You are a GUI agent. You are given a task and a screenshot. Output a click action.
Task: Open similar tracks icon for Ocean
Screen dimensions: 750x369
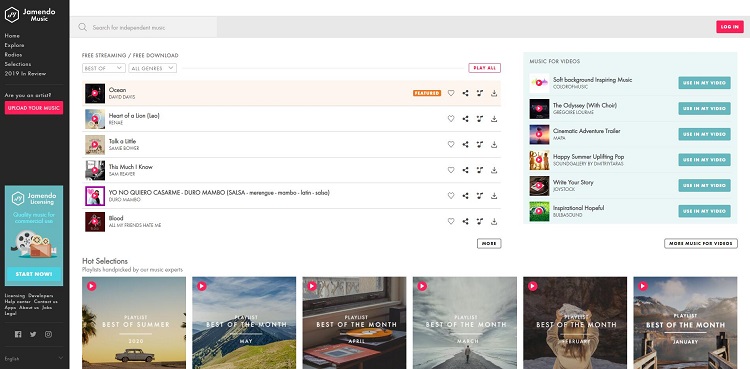[480, 93]
